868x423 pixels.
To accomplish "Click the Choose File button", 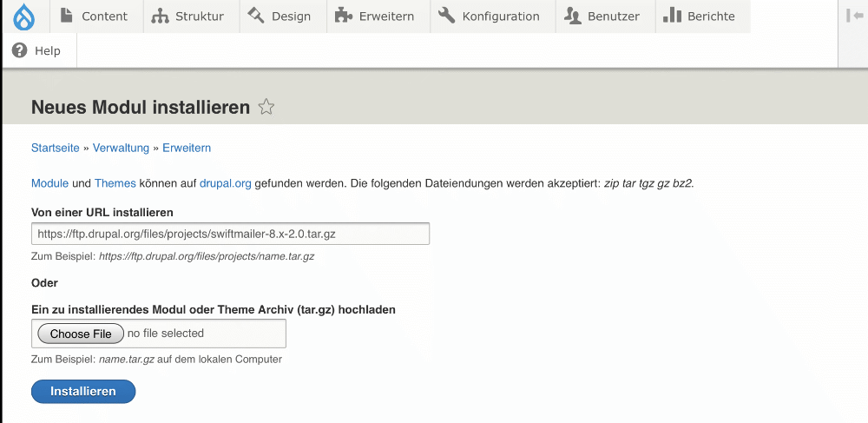I will [x=81, y=334].
